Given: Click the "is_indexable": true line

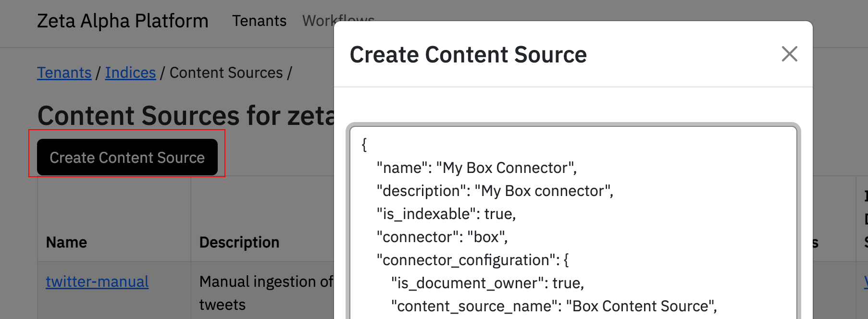Looking at the screenshot, I should point(446,214).
